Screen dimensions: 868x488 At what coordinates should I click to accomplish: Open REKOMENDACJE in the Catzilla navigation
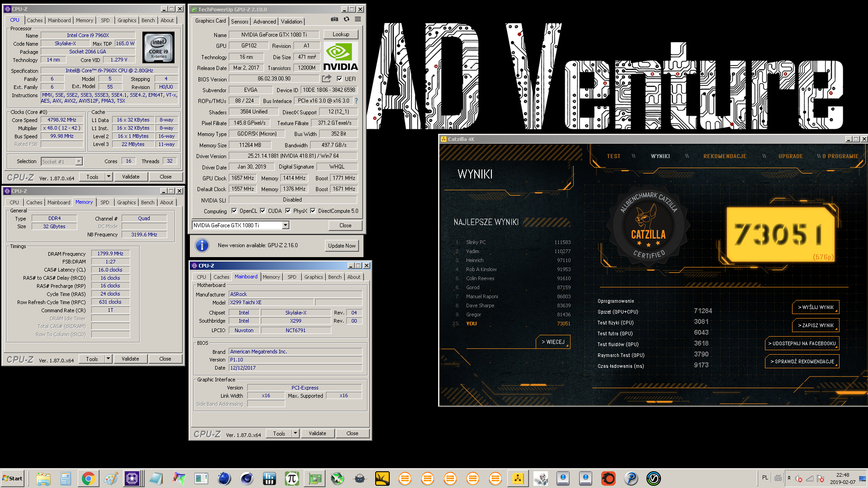pos(725,156)
